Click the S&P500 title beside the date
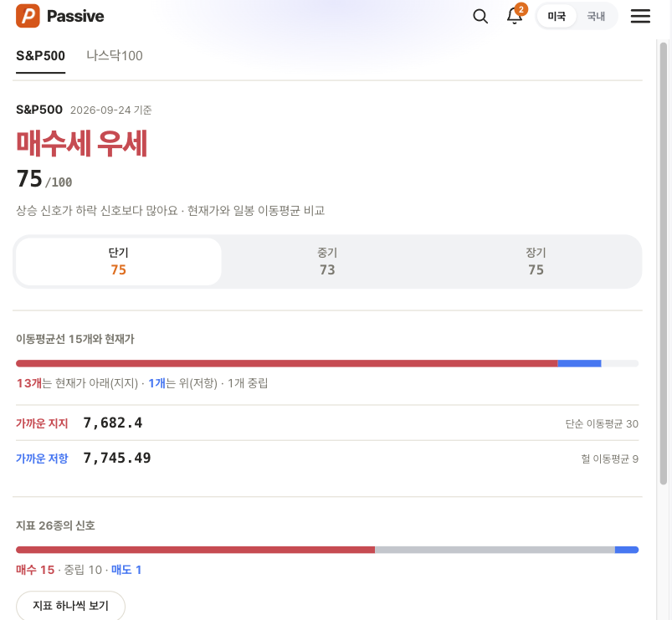This screenshot has width=672, height=620. [x=39, y=110]
